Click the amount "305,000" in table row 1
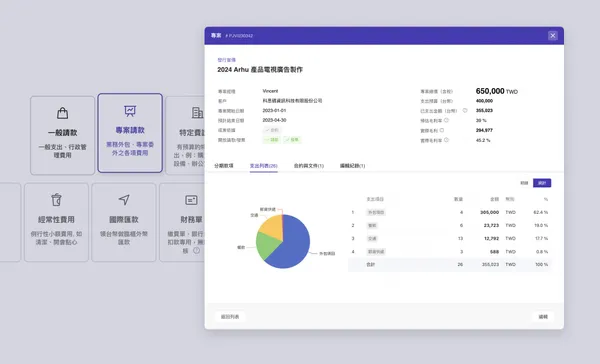This screenshot has height=364, width=600. click(x=489, y=212)
